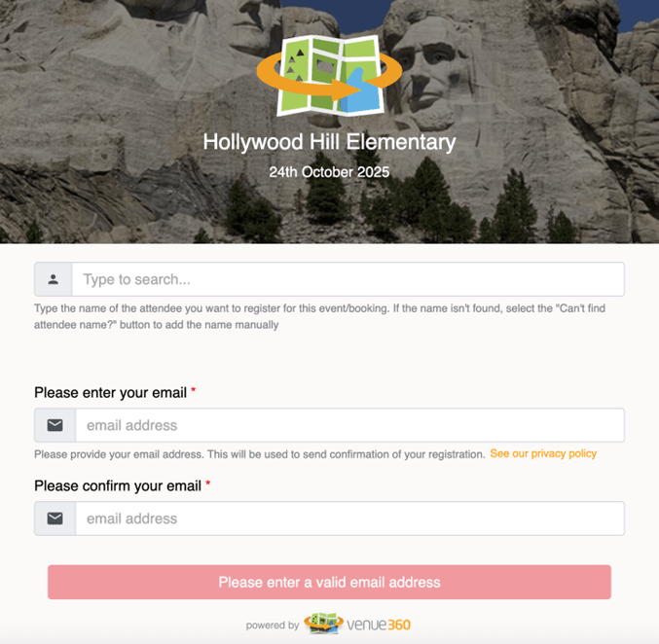Click the large map logo in the banner
Image resolution: width=659 pixels, height=644 pixels.
tap(329, 76)
